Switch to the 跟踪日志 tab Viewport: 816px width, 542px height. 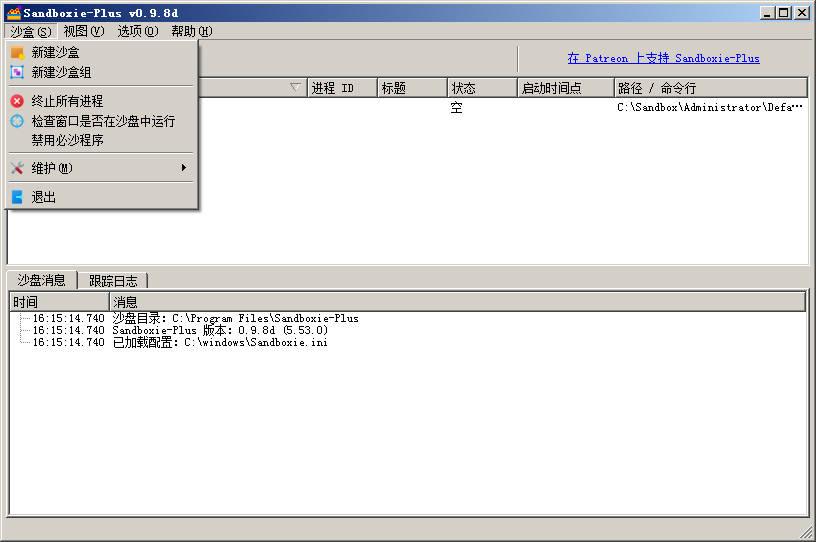(113, 281)
